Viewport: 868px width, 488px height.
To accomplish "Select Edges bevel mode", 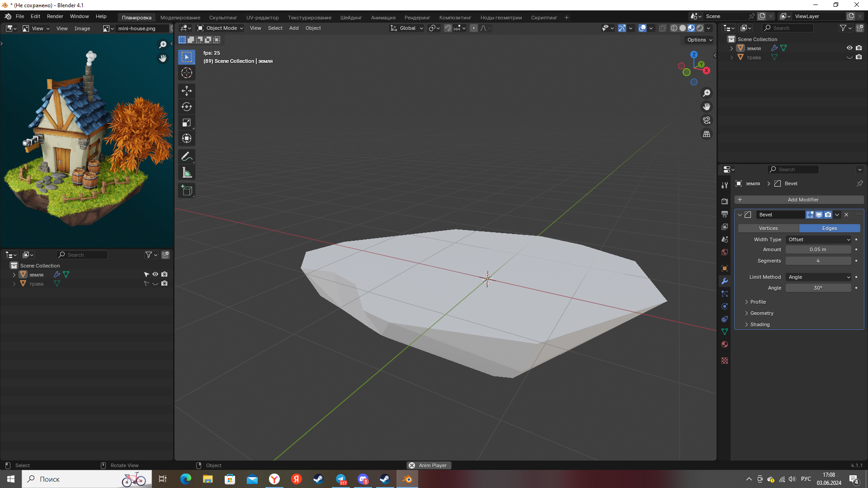I will tap(829, 228).
